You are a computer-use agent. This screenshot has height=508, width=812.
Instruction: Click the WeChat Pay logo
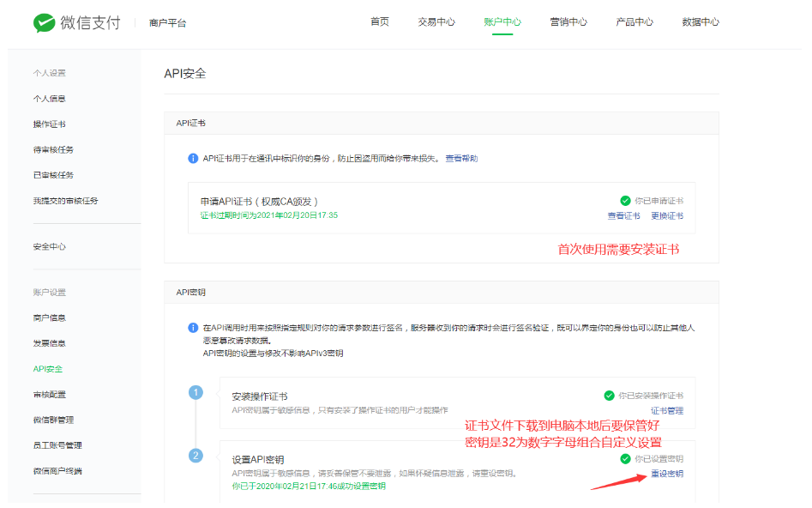tap(76, 23)
